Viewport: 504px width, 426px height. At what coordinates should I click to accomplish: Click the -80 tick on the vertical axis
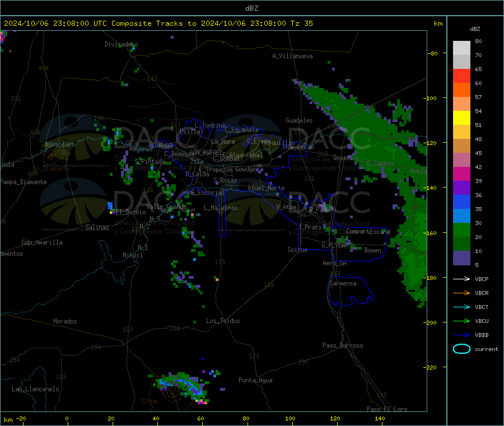tap(433, 53)
